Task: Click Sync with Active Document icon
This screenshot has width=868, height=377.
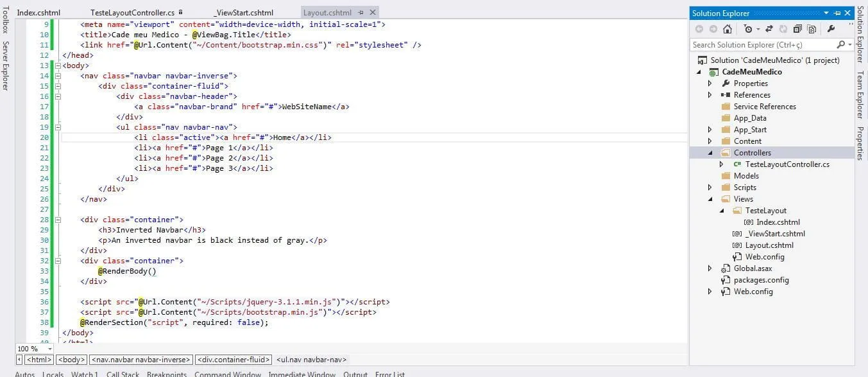Action: tap(769, 29)
